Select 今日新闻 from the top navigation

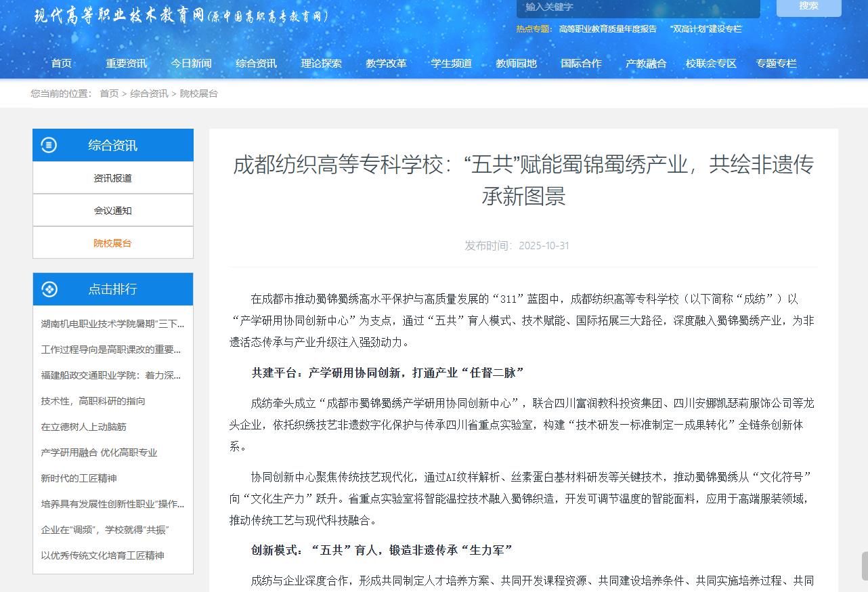click(x=191, y=63)
